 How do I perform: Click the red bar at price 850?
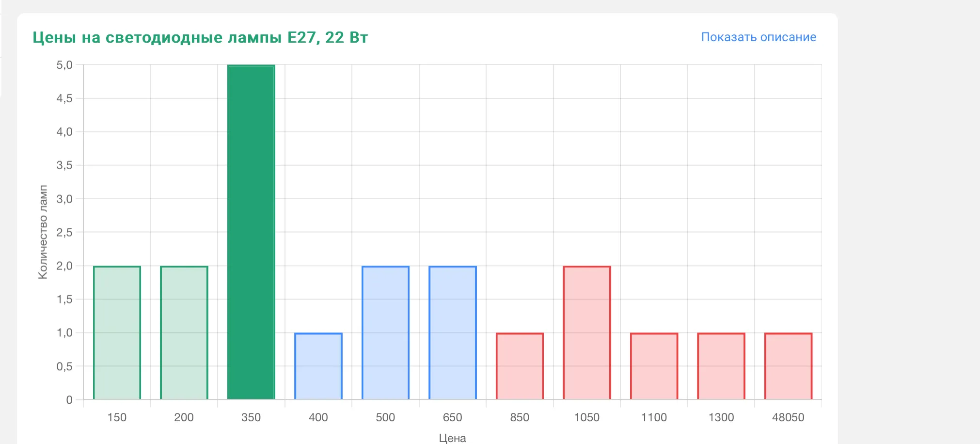point(520,366)
